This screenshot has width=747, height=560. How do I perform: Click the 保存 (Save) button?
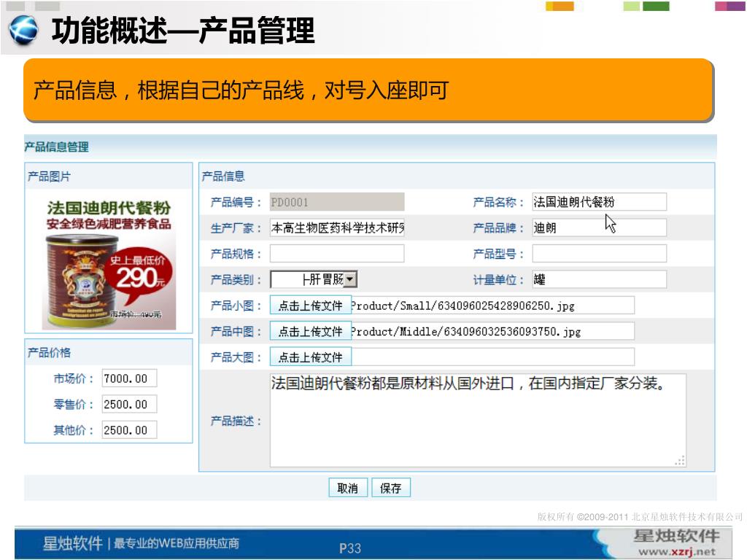pyautogui.click(x=391, y=488)
